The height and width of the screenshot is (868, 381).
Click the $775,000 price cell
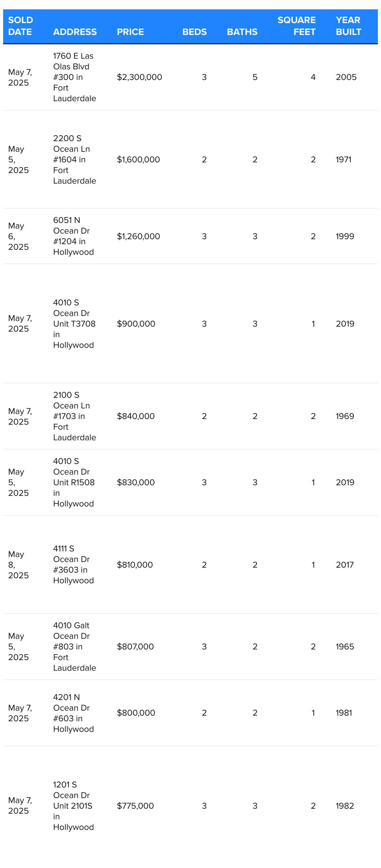click(x=135, y=806)
